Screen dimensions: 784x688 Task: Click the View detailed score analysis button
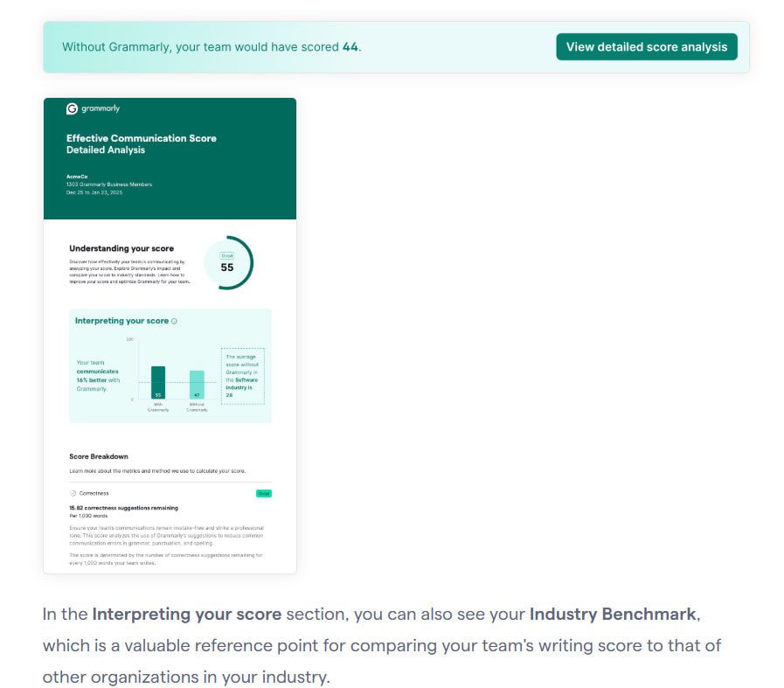[646, 47]
